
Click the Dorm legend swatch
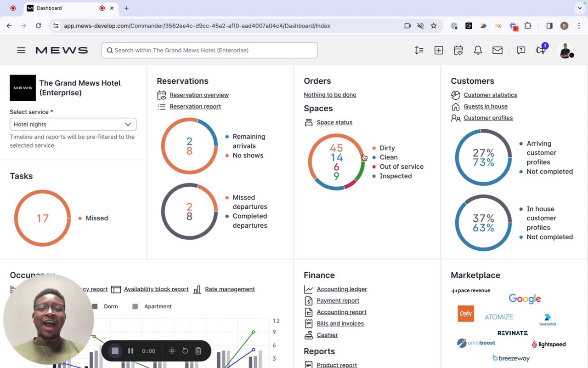click(95, 306)
